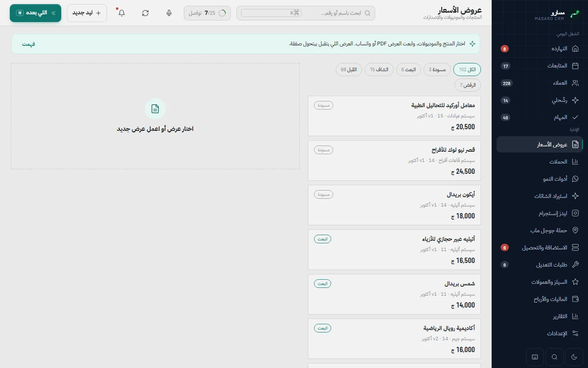Select the شمس بريدال quote
The image size is (588, 368).
394,294
